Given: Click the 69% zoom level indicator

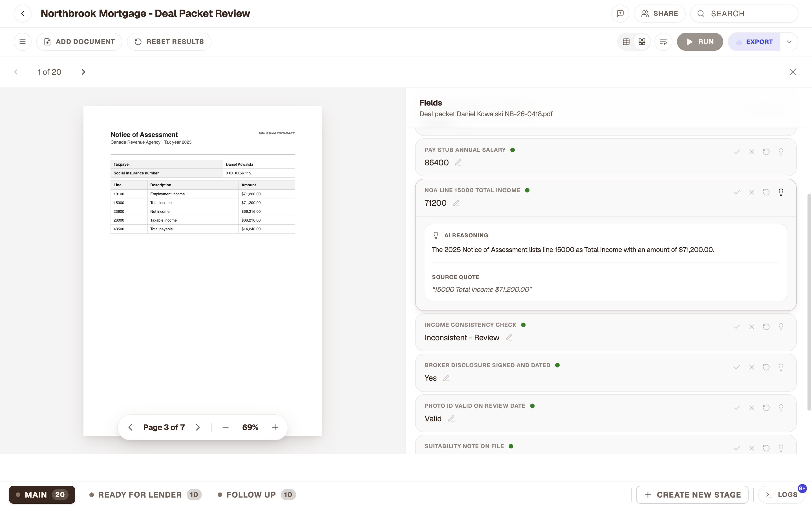Looking at the screenshot, I should point(250,427).
